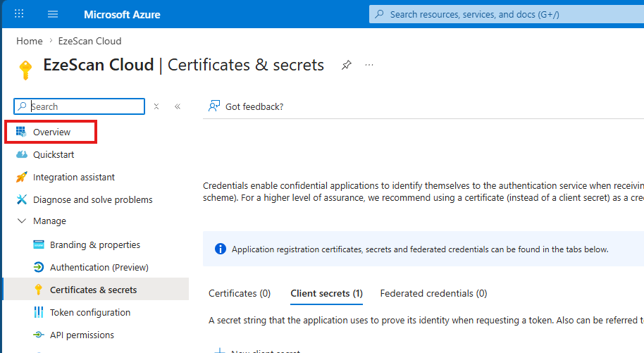644x353 pixels.
Task: Open the Azure apps grid launcher
Action: 19,14
